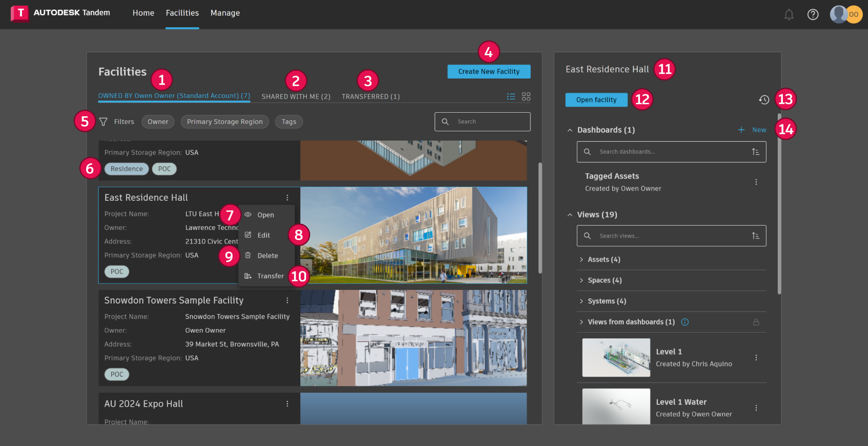Click the POC tag on Snowdon Towers
The height and width of the screenshot is (446, 868).
117,374
